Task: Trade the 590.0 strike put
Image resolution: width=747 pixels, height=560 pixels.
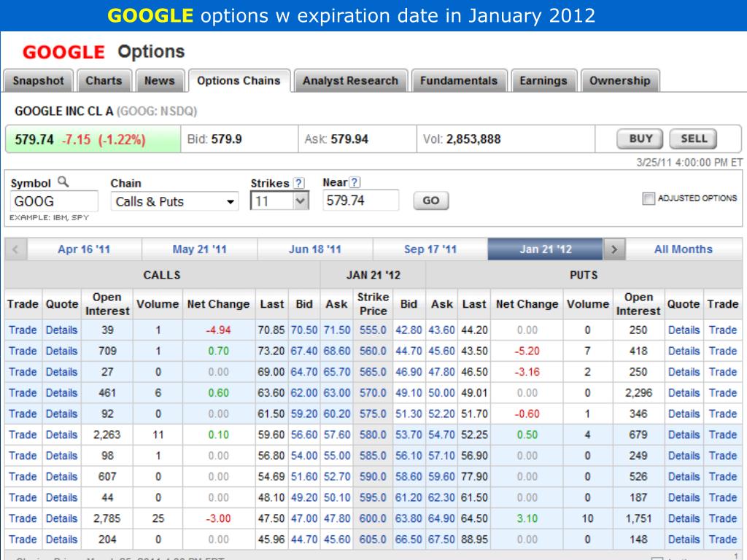Action: (x=723, y=477)
